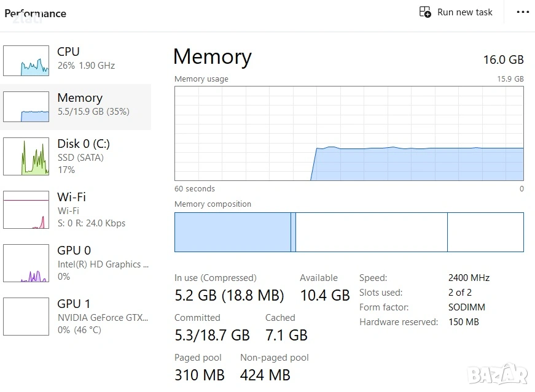This screenshot has height=392, width=535.
Task: Open the three-dot more options menu
Action: (523, 12)
